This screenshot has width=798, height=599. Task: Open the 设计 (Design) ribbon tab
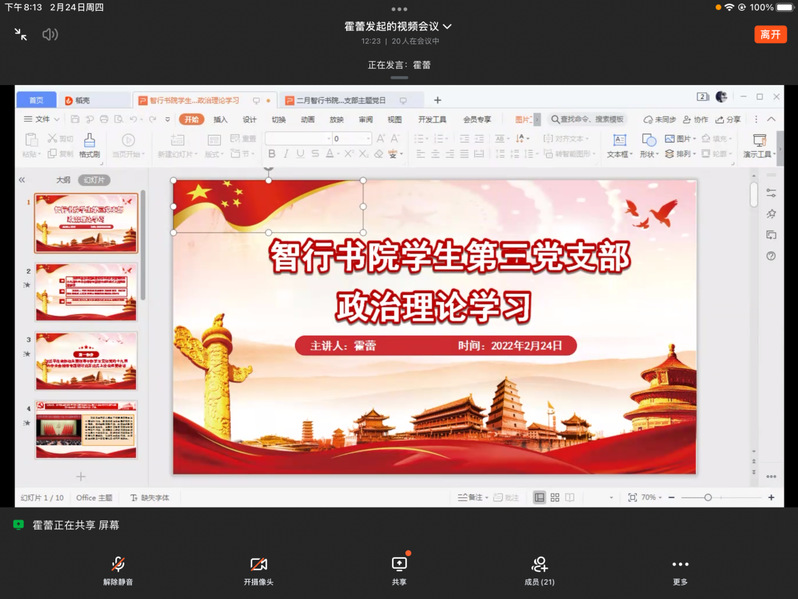coord(249,119)
